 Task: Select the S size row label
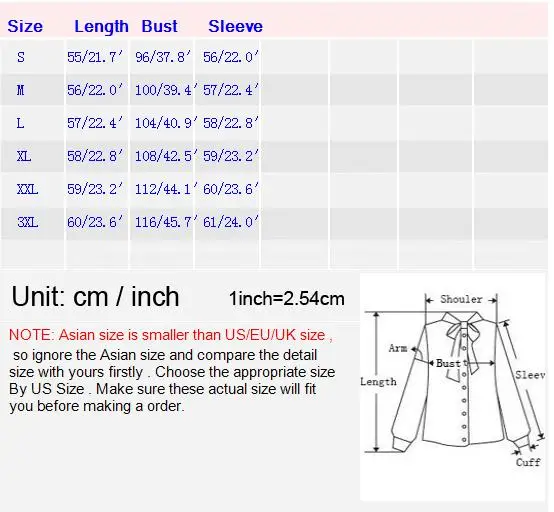point(21,57)
